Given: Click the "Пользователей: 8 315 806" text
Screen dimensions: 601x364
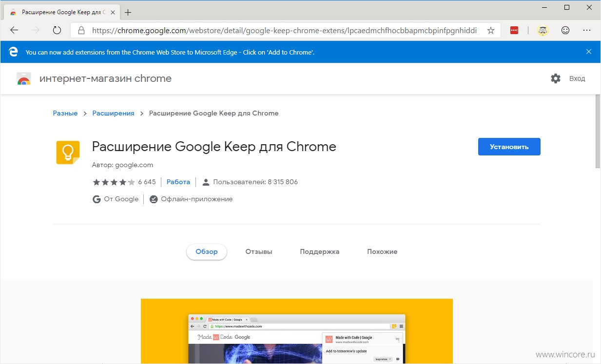Looking at the screenshot, I should pos(255,182).
